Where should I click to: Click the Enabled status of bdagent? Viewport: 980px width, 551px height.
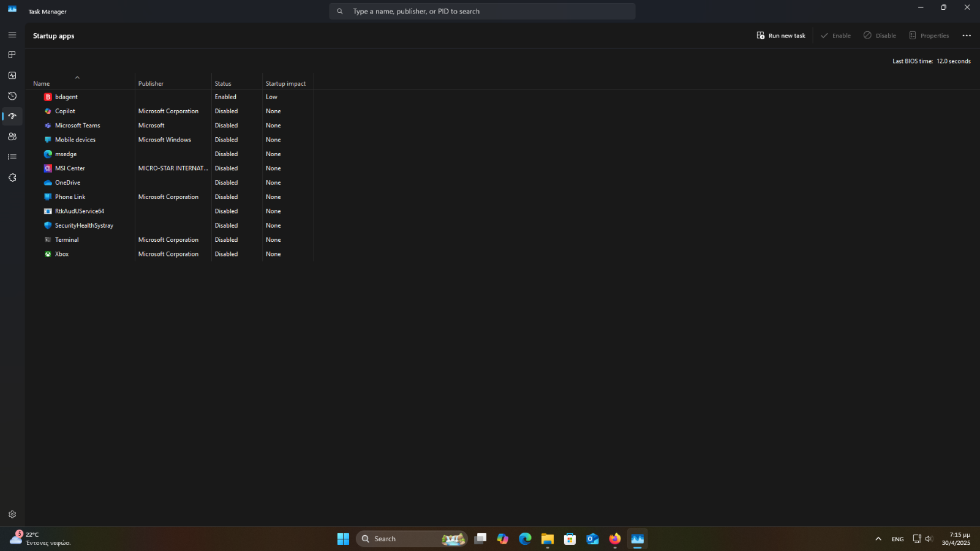[x=225, y=97]
